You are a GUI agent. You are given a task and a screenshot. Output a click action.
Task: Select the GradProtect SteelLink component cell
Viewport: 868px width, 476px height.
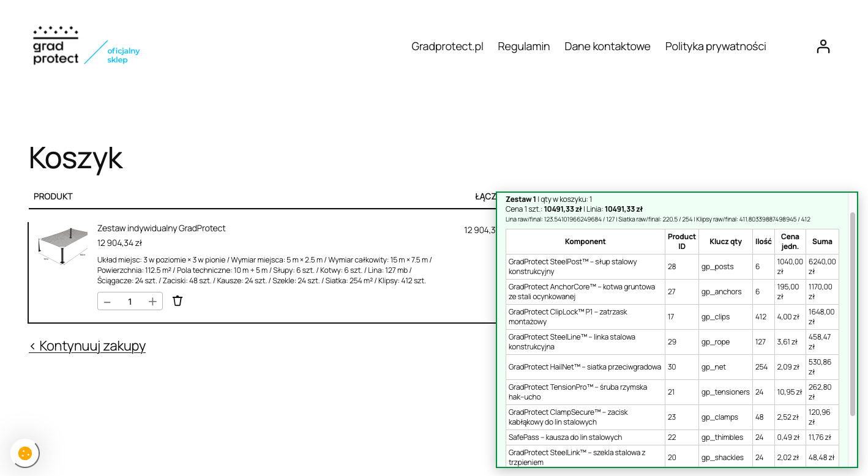click(x=585, y=456)
